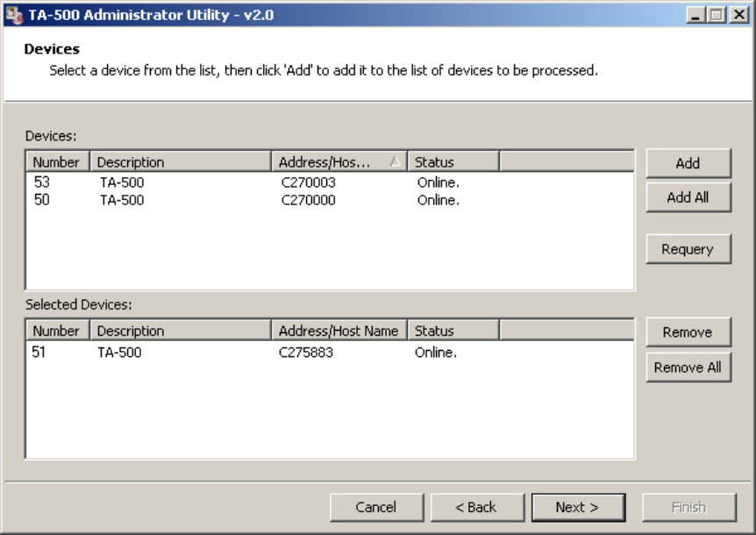Click the Add button
The width and height of the screenshot is (756, 535).
pos(688,163)
